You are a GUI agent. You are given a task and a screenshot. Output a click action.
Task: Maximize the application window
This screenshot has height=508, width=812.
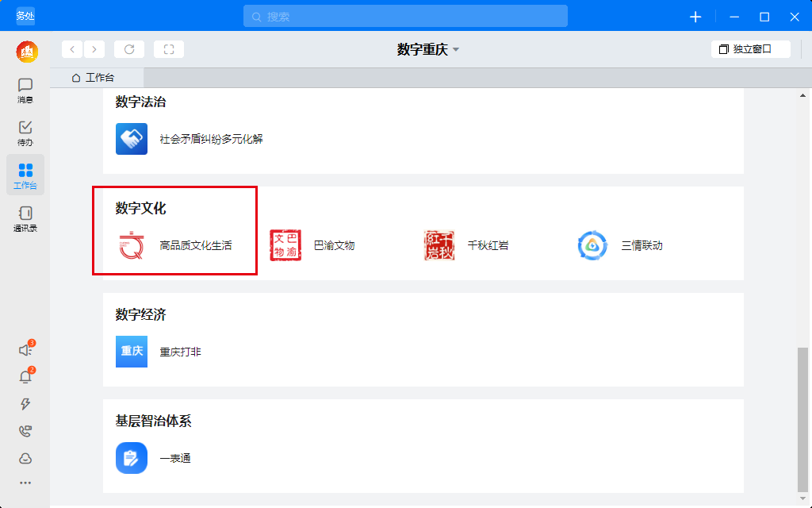(764, 17)
